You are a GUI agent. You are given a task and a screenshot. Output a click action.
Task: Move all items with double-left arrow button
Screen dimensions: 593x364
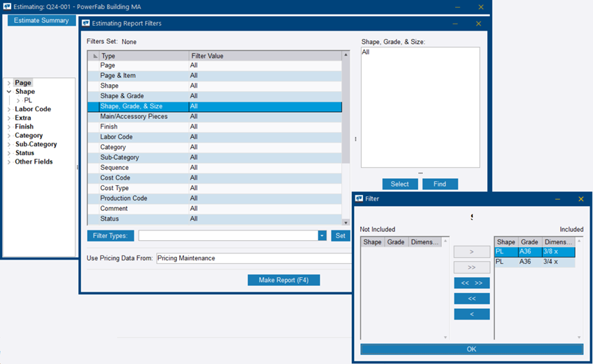pyautogui.click(x=471, y=299)
